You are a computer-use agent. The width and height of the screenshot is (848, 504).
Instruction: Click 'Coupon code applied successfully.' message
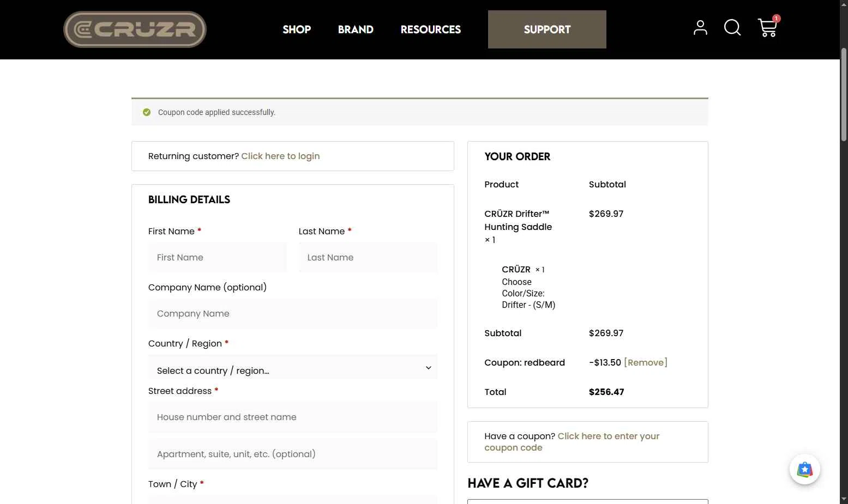pyautogui.click(x=216, y=112)
